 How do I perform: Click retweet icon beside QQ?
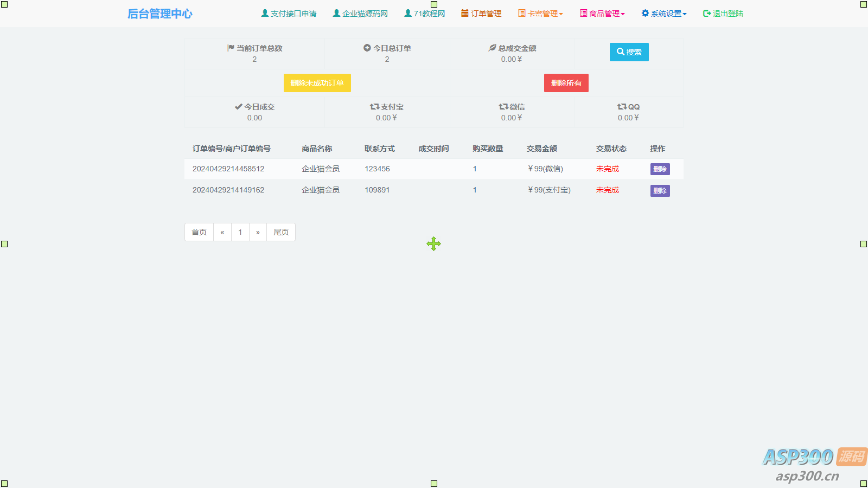pos(622,106)
